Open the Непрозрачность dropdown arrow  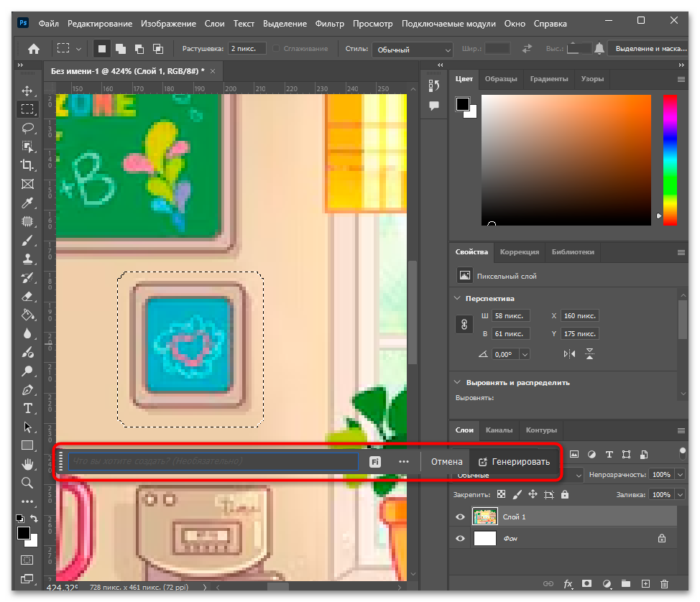tap(681, 474)
